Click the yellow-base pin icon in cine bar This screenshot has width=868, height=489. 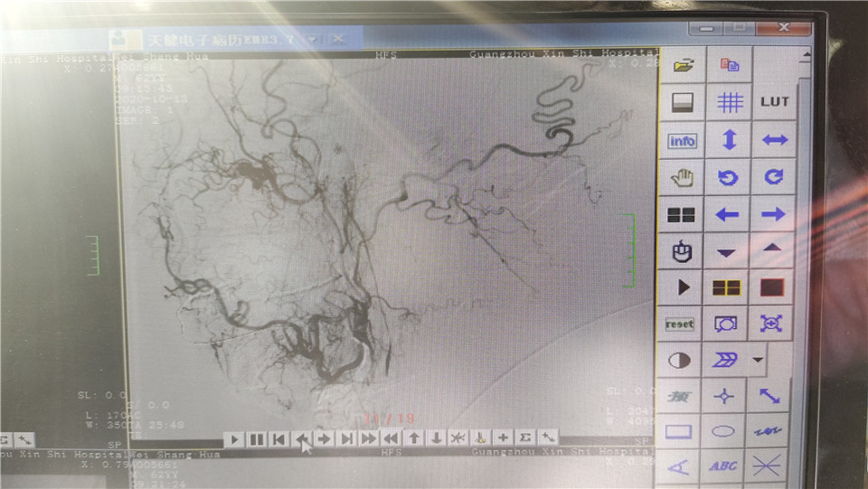tap(480, 438)
